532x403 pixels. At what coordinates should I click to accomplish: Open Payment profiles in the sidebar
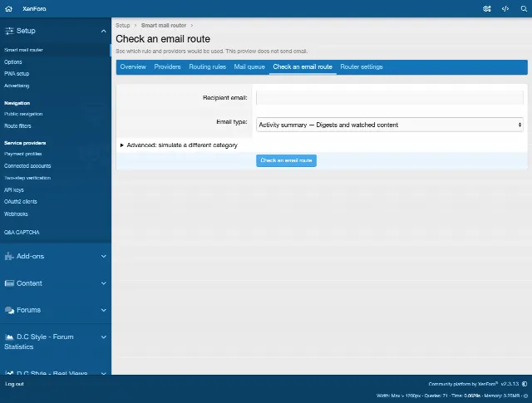pos(22,154)
